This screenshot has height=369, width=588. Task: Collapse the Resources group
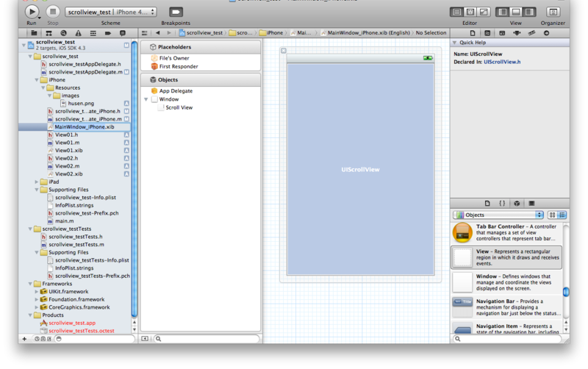point(43,87)
